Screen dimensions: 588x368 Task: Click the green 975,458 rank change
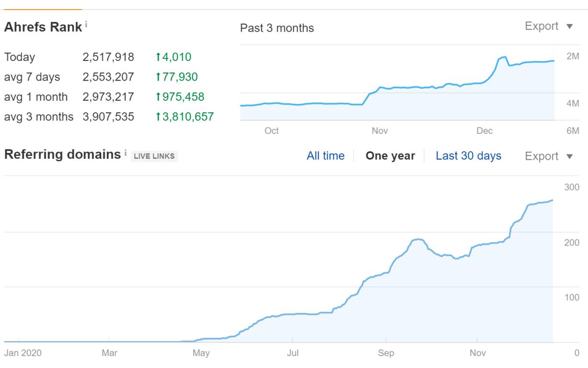(x=180, y=97)
